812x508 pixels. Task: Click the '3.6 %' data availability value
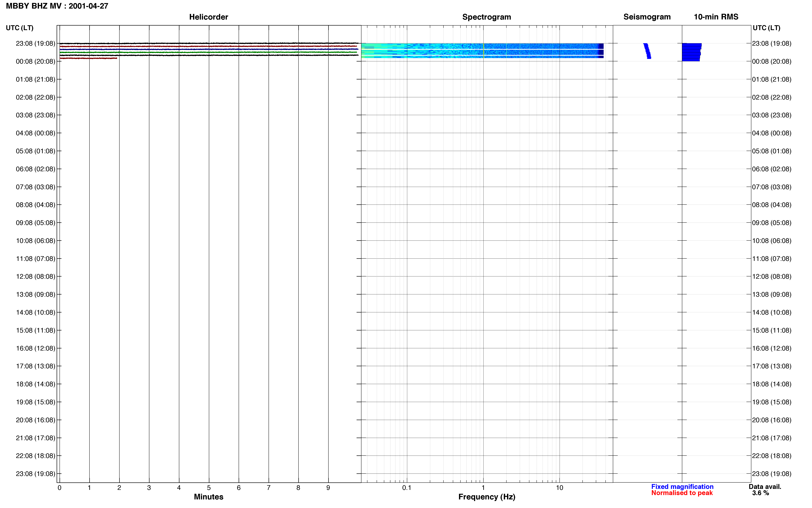761,493
